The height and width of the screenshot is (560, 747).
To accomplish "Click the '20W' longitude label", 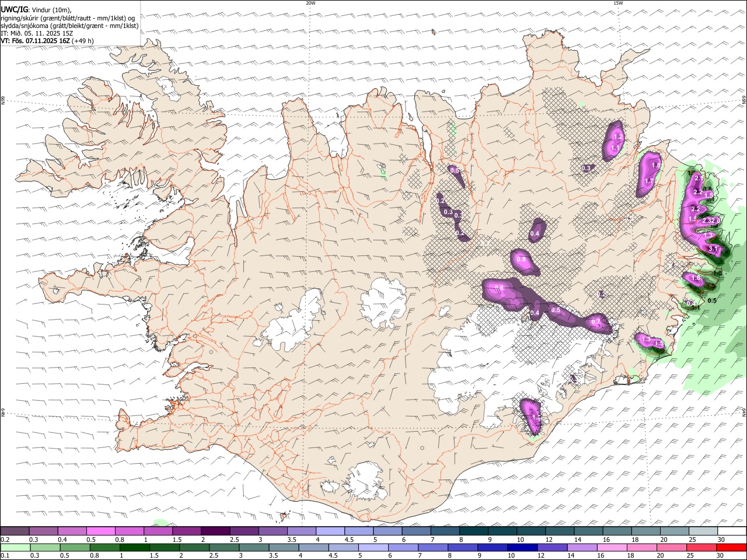I will (x=310, y=3).
